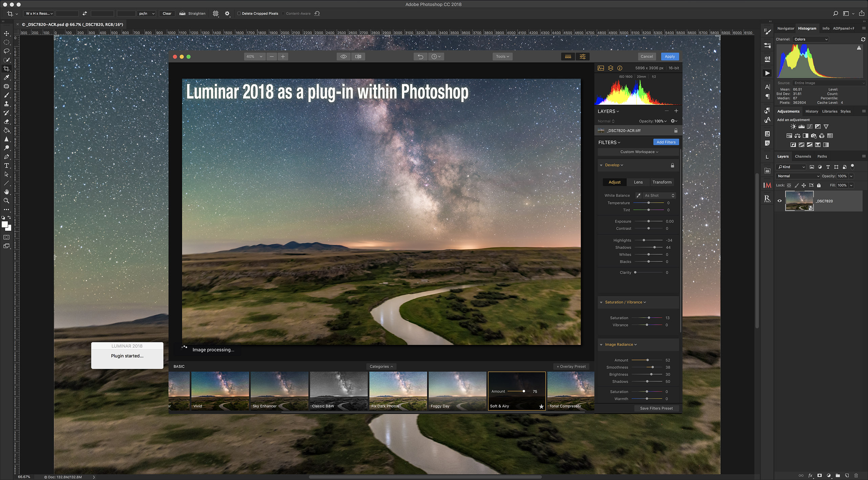Image resolution: width=868 pixels, height=480 pixels.
Task: Select the Lasso tool
Action: (6, 51)
